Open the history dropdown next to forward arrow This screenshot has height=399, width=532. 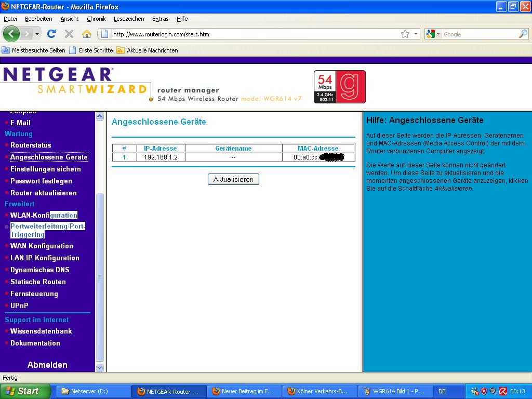pyautogui.click(x=37, y=34)
